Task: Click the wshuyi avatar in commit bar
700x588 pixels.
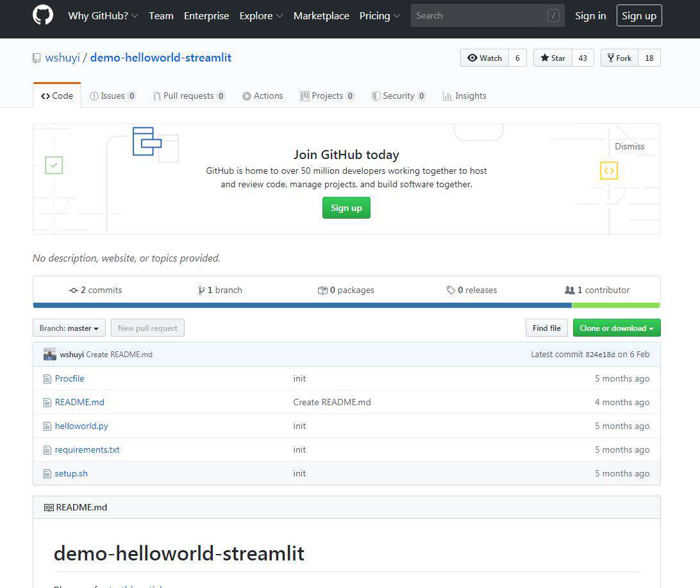Action: 50,354
